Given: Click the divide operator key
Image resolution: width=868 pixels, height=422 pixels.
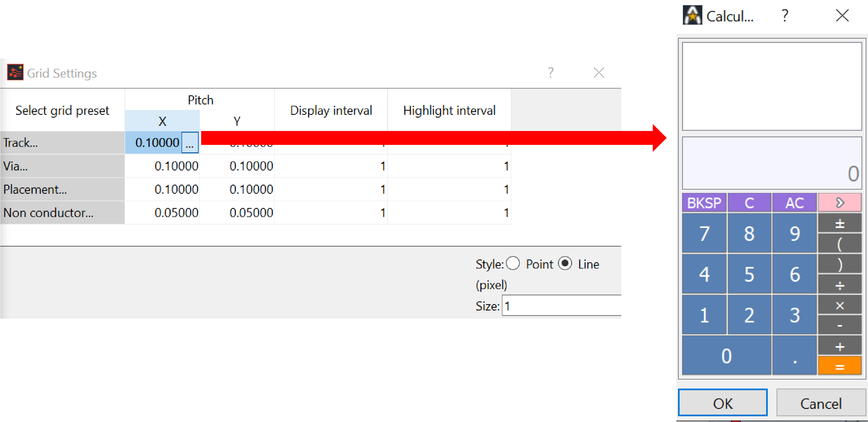Looking at the screenshot, I should 839,285.
